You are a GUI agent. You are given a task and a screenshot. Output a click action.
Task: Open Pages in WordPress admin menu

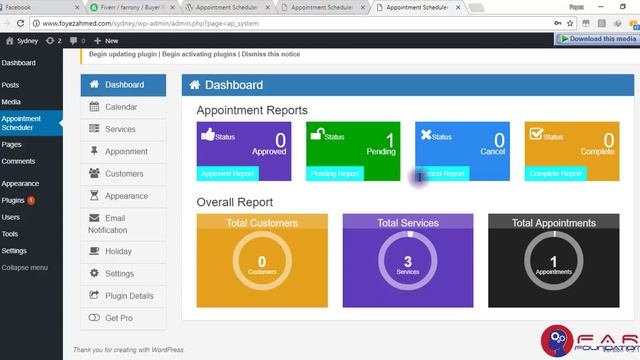tap(11, 144)
